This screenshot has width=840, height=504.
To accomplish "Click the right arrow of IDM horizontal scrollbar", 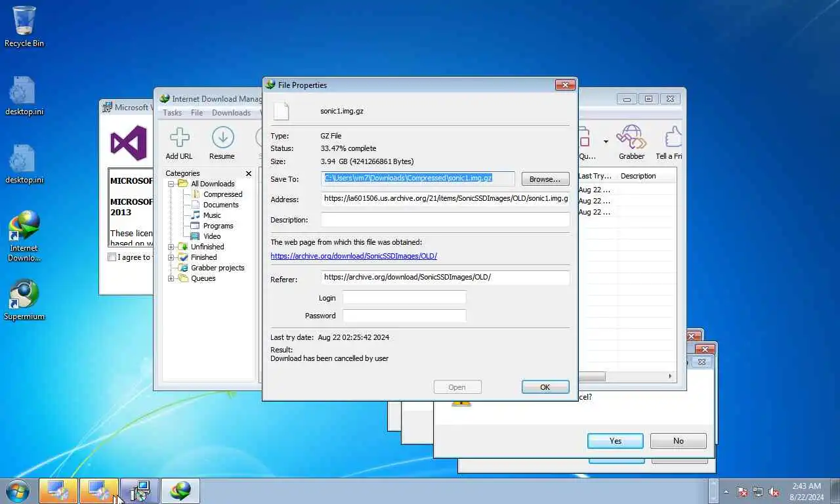I will (670, 377).
